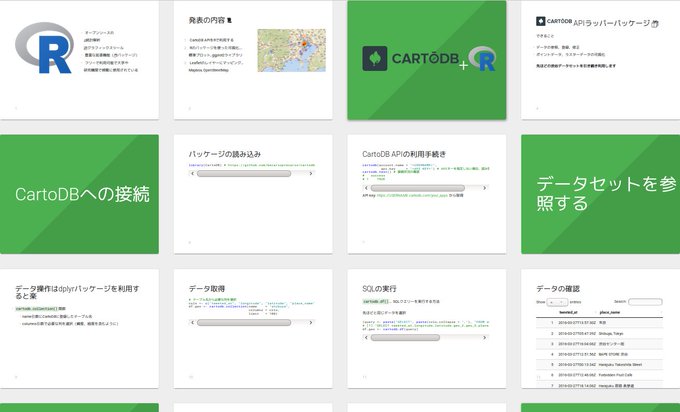The height and width of the screenshot is (412, 680).
Task: Click right scroll arrow in SQLの実行 slide
Action: pos(484,337)
